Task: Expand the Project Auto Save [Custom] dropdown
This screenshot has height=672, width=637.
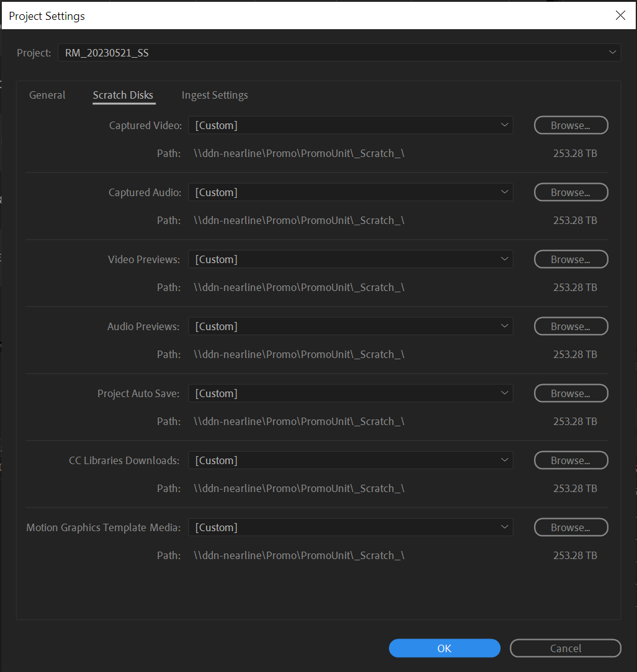Action: pos(350,393)
